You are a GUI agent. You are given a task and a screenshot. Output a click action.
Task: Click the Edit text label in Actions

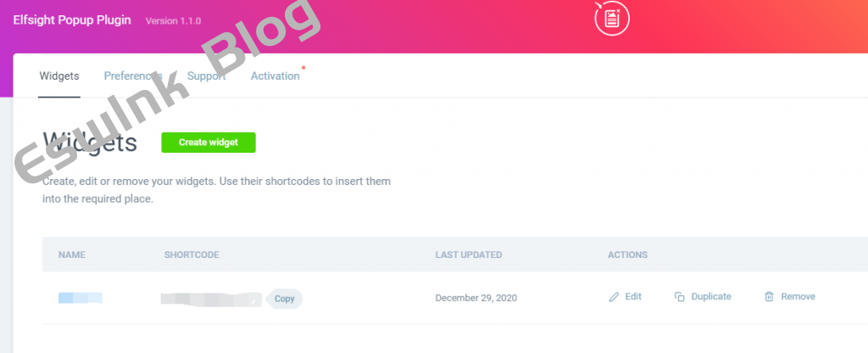633,297
